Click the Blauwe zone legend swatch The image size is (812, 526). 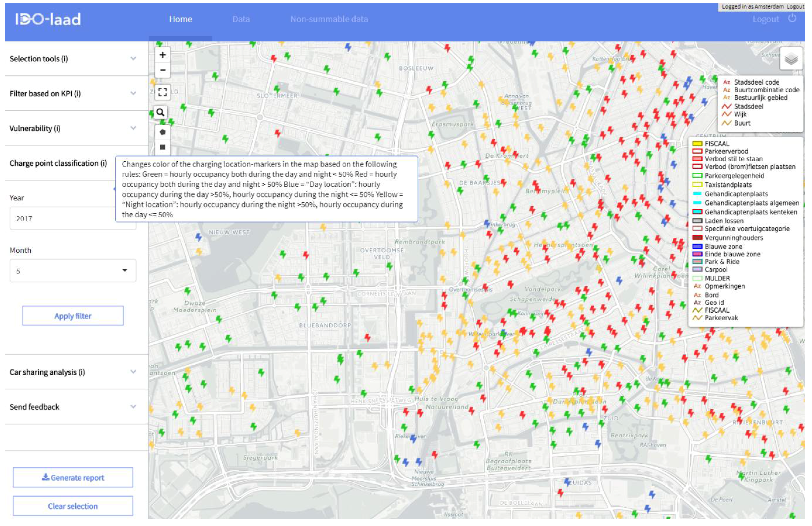tap(697, 246)
